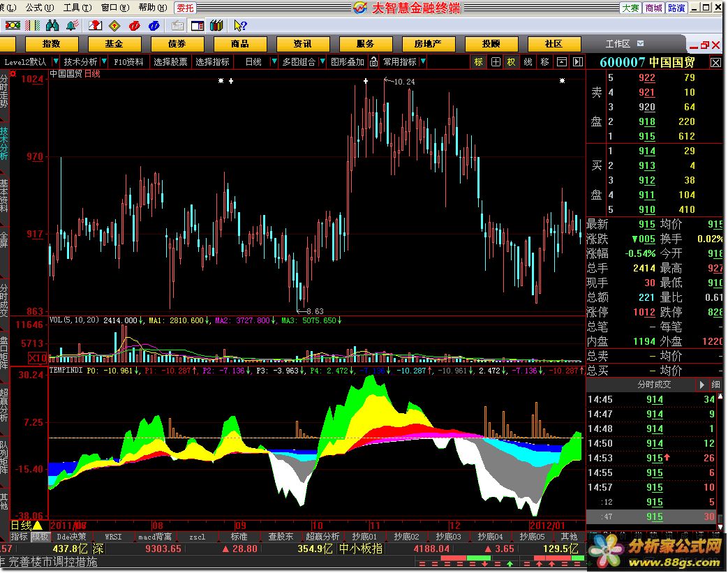Image resolution: width=728 pixels, height=573 pixels.
Task: Select the 超赢分析 indicator tab
Action: 322,537
